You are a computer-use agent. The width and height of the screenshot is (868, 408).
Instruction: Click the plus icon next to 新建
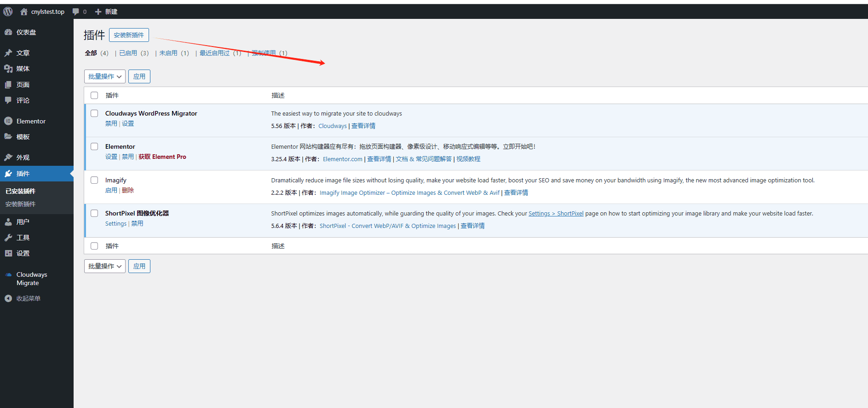(98, 12)
